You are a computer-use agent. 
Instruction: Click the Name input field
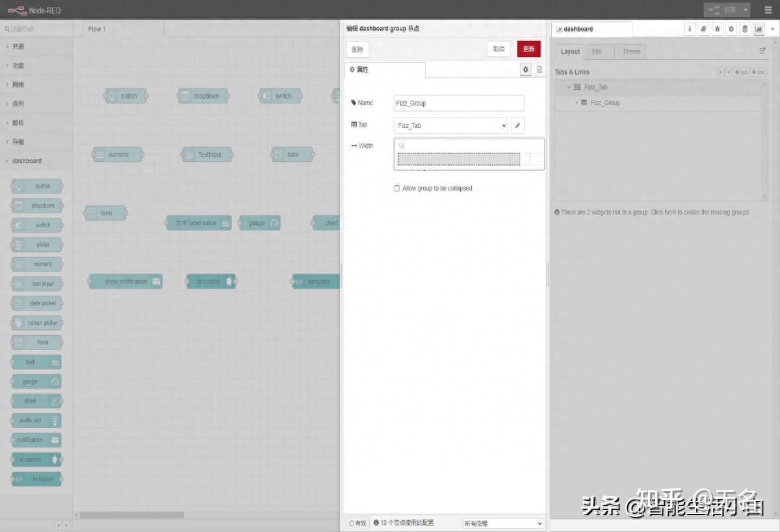(x=459, y=103)
